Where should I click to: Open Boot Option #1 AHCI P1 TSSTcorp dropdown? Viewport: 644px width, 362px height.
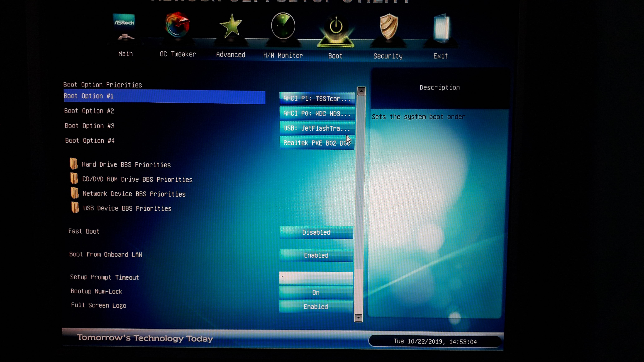pyautogui.click(x=317, y=99)
